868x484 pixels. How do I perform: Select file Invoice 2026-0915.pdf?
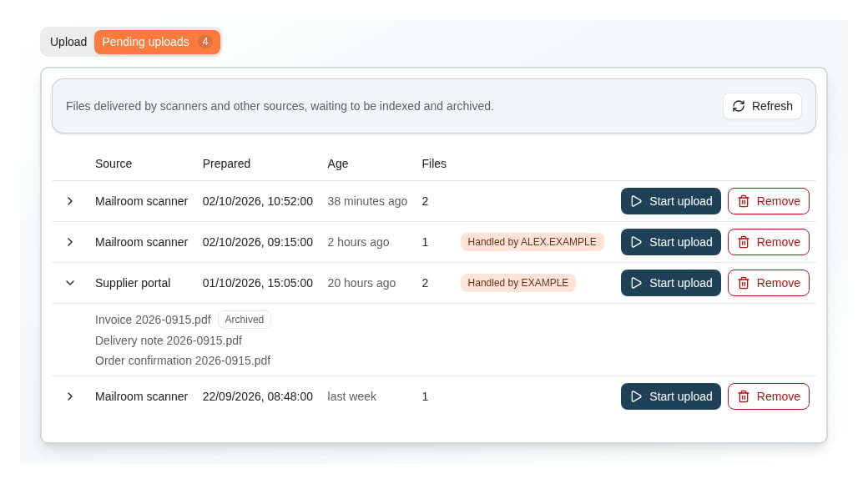click(x=153, y=320)
